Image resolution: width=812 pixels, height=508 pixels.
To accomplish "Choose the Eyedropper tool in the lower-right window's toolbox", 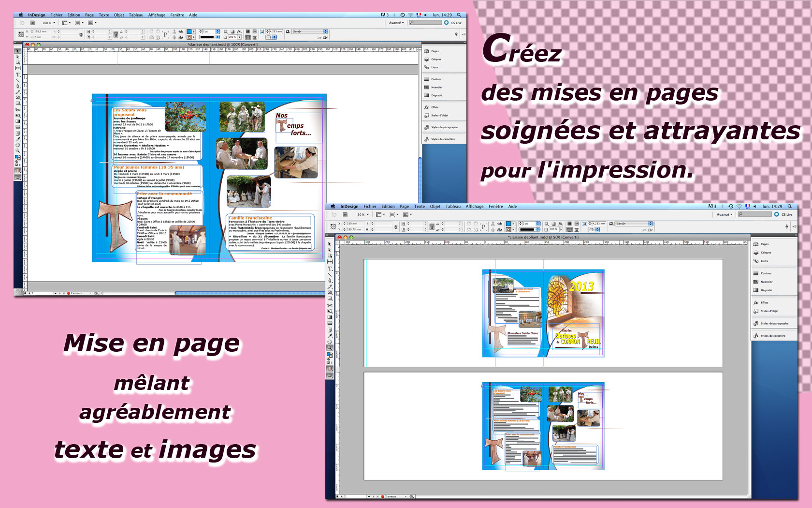I will (330, 336).
